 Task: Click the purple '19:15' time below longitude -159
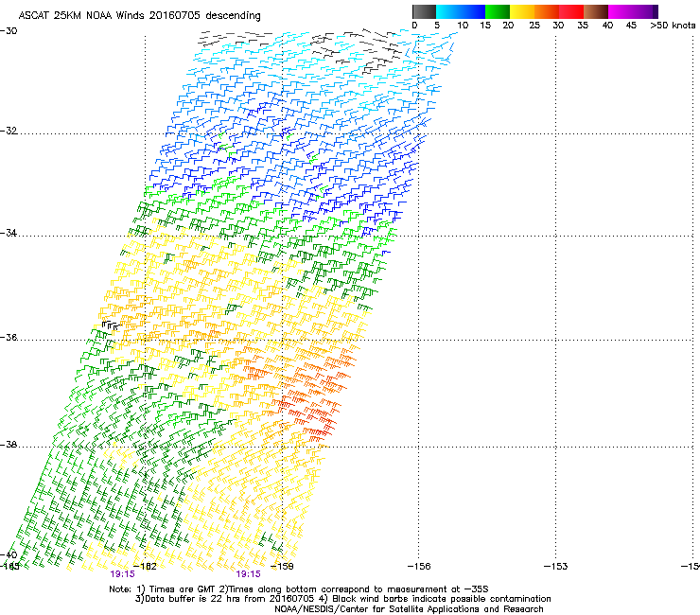coord(248,574)
